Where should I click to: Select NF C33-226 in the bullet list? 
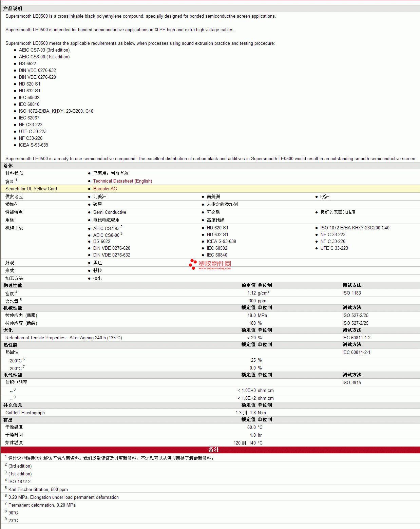point(31,138)
